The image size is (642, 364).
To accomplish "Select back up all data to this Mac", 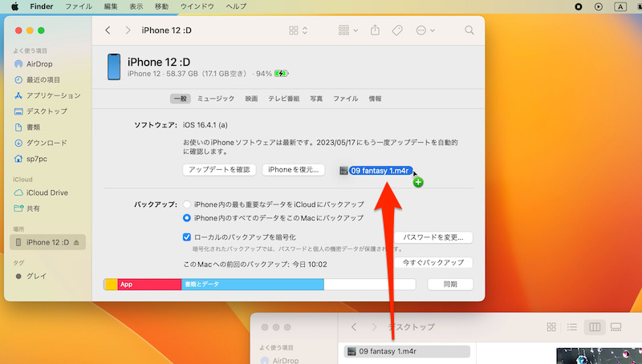I will point(187,217).
